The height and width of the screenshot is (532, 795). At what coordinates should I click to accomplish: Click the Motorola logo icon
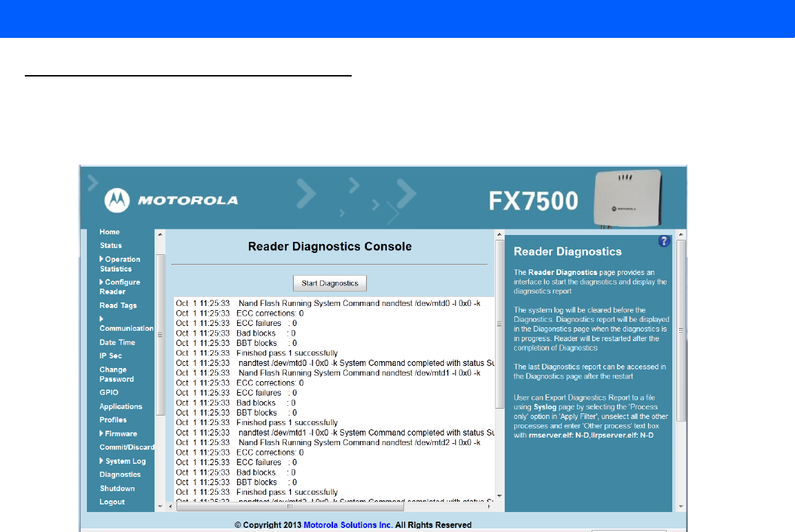click(x=117, y=200)
